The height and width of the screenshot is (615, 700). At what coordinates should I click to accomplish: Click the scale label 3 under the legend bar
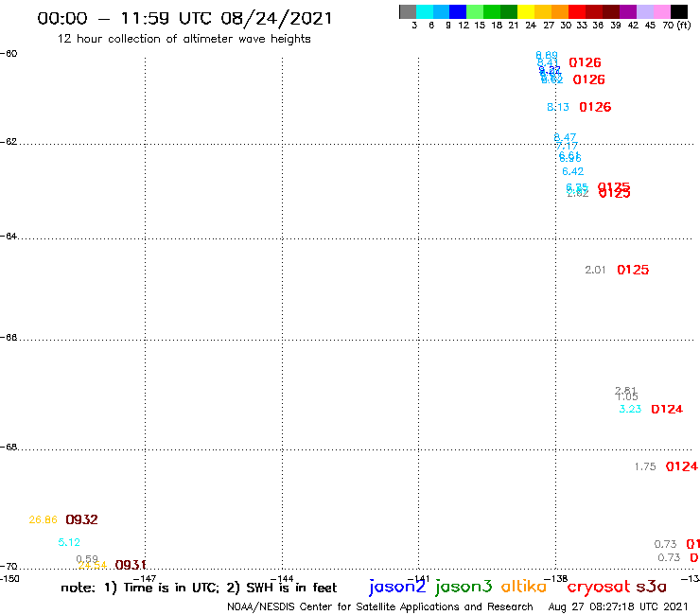tap(414, 26)
